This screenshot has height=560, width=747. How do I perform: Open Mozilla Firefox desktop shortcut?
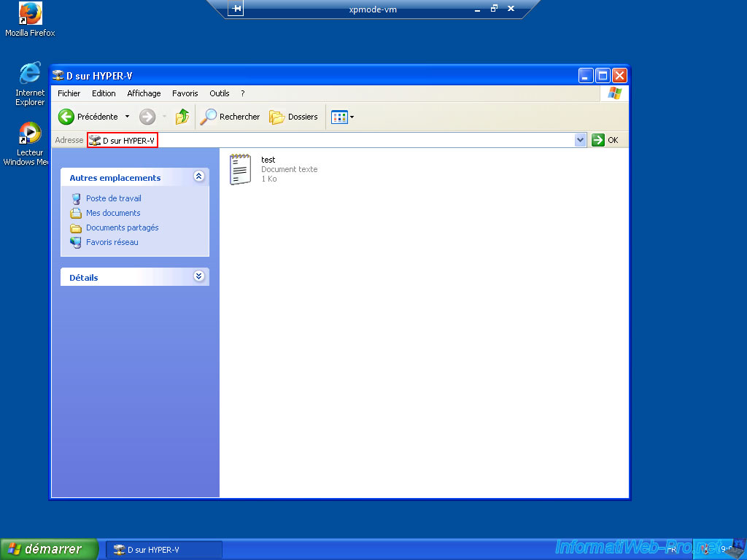(30, 20)
